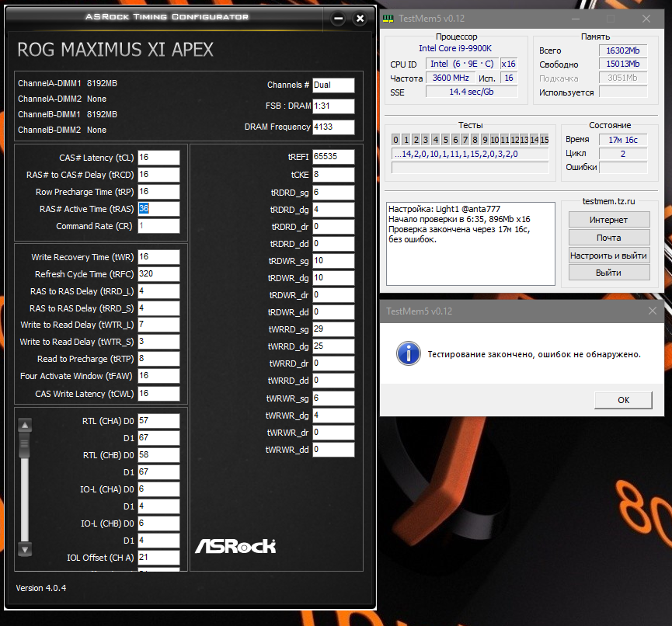Viewport: 672px width, 626px height.
Task: Click the tWTR_L value field
Action: [x=158, y=325]
